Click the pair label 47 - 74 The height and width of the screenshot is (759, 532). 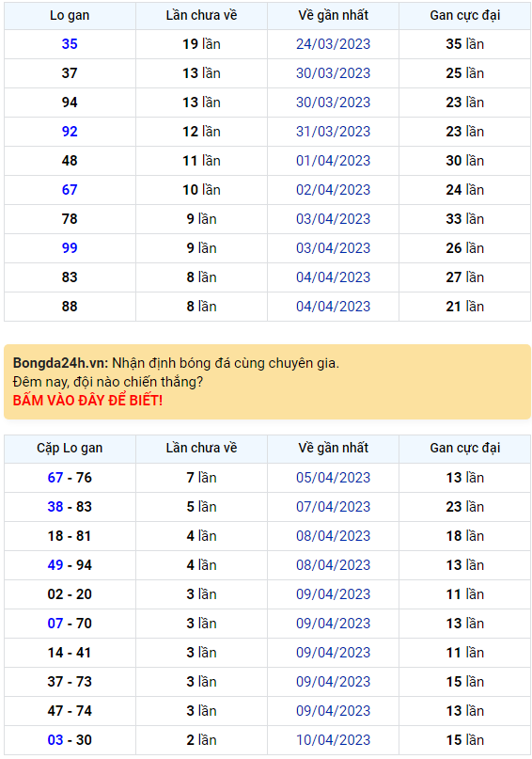click(70, 711)
